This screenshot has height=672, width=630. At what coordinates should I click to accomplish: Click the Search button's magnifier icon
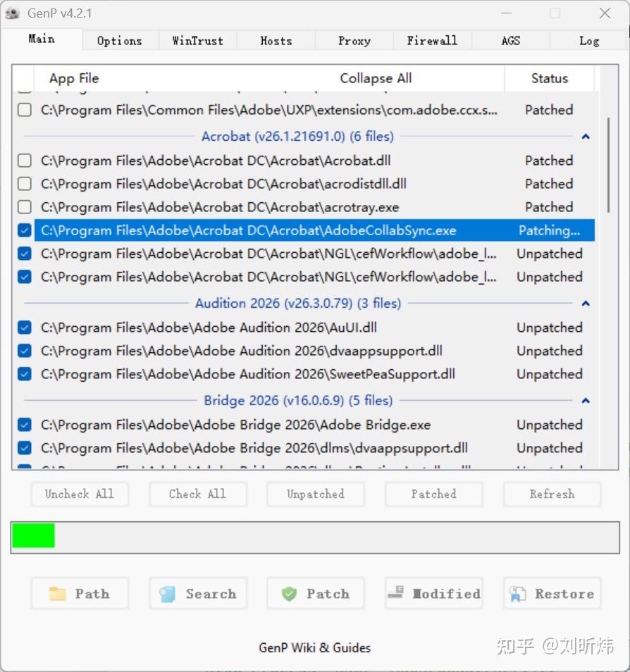167,594
